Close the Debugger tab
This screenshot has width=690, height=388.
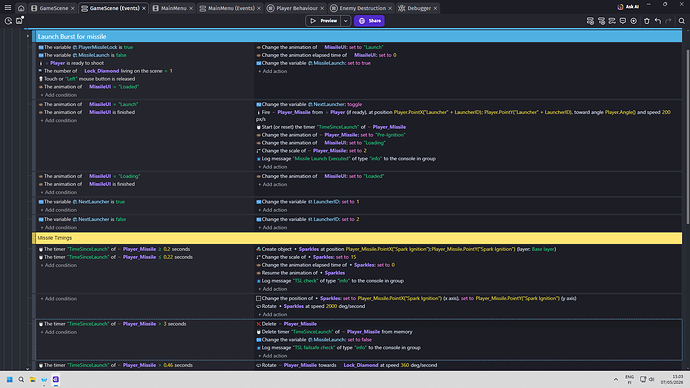pos(435,8)
